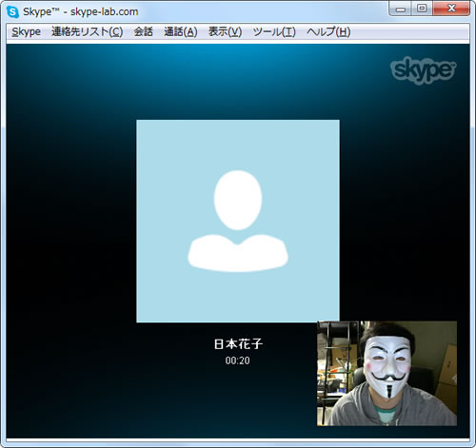Click the skype-lab.com window title text
Screen dimensions: 476x448
104,12
